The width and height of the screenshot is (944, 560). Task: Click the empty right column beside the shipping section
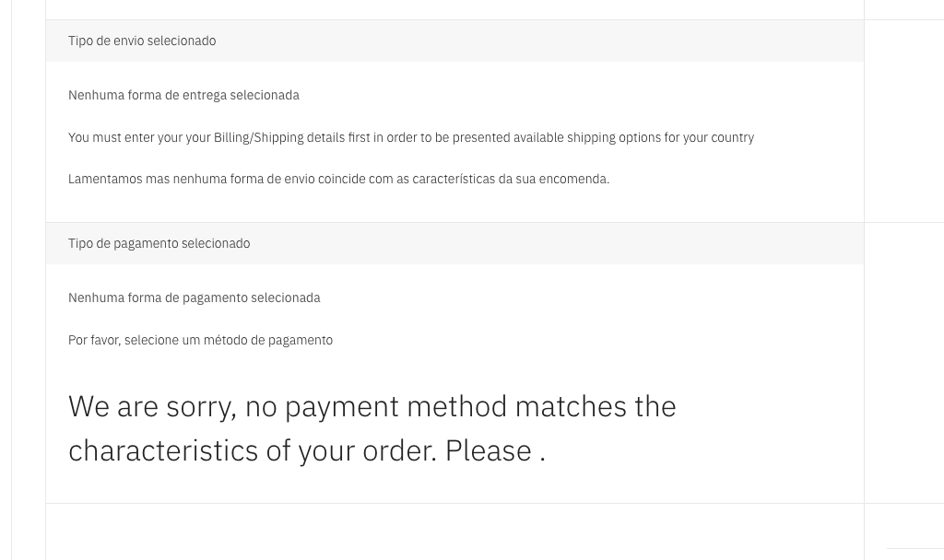click(x=903, y=120)
